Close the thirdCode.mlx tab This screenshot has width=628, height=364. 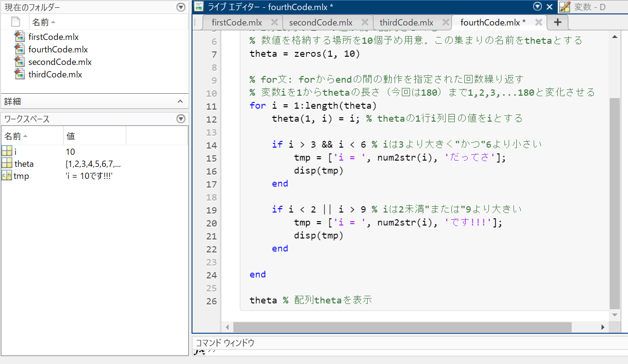click(445, 22)
